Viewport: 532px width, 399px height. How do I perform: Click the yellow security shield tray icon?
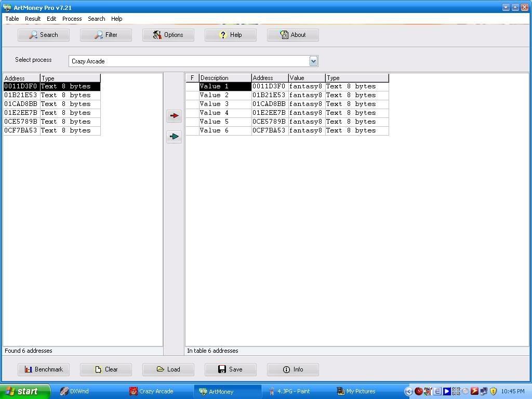(494, 391)
